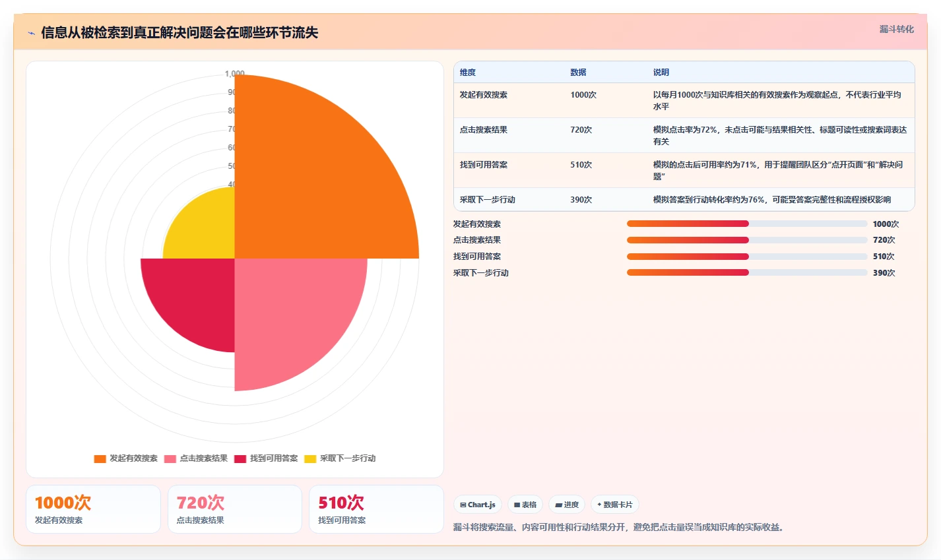Click the 1,000 axis tick label on chart
The width and height of the screenshot is (941, 560).
pos(235,74)
